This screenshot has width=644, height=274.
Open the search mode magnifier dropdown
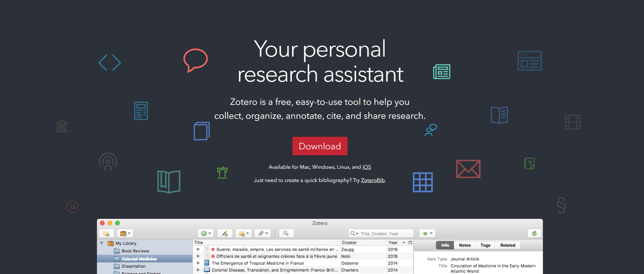354,234
